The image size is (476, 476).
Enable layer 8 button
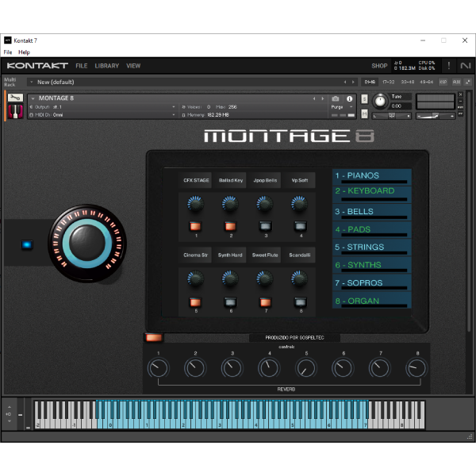point(301,302)
